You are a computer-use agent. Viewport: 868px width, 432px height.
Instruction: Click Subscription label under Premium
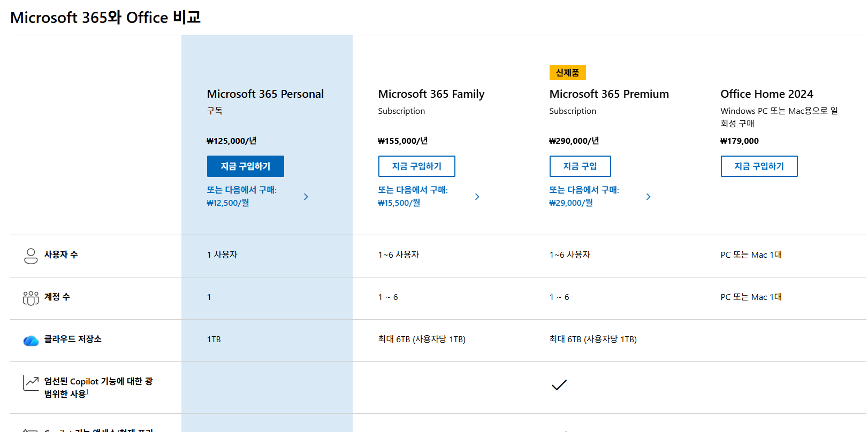[573, 111]
